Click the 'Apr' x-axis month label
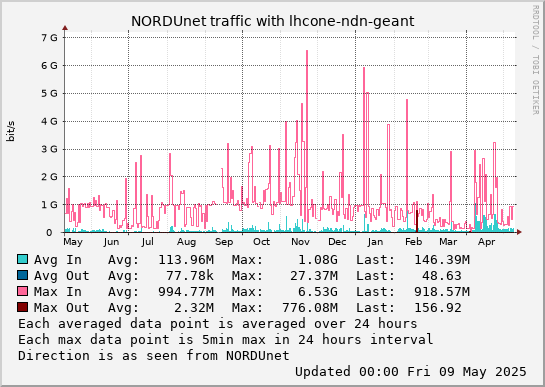The height and width of the screenshot is (387, 545). pos(486,242)
